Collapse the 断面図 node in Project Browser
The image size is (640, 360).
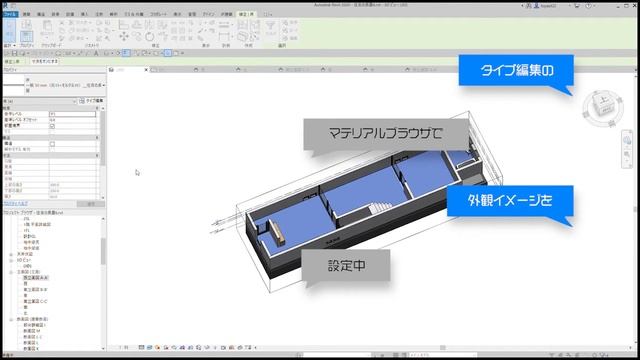[x=11, y=319]
